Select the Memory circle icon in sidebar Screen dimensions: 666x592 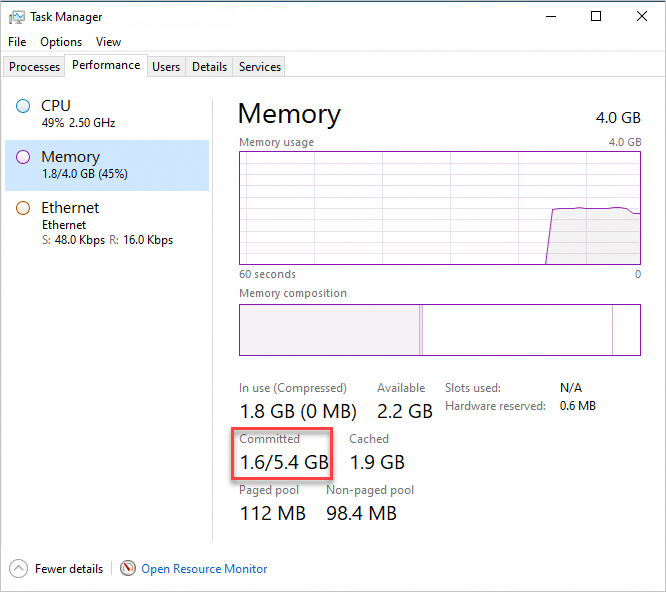(23, 157)
